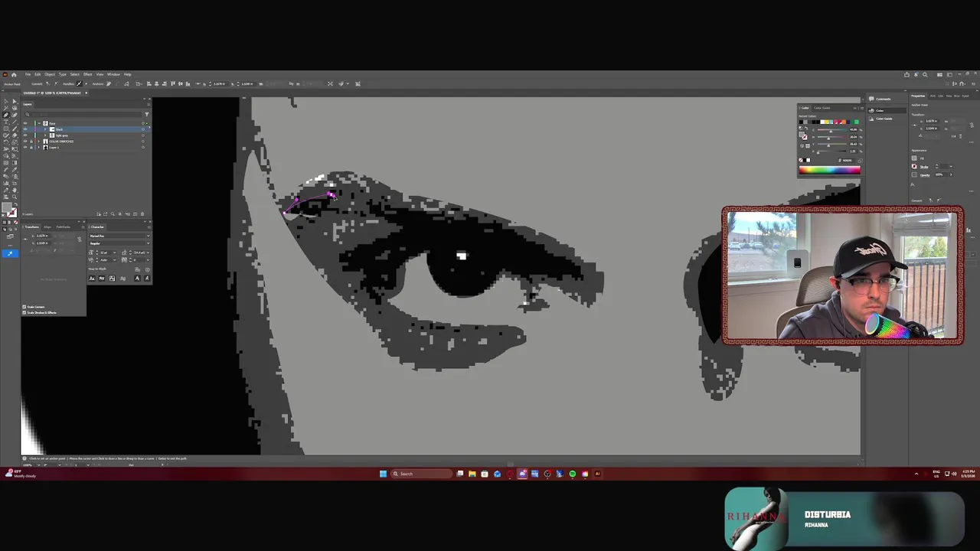Expand the Layer 1 arrow
The width and height of the screenshot is (980, 551).
(x=38, y=147)
